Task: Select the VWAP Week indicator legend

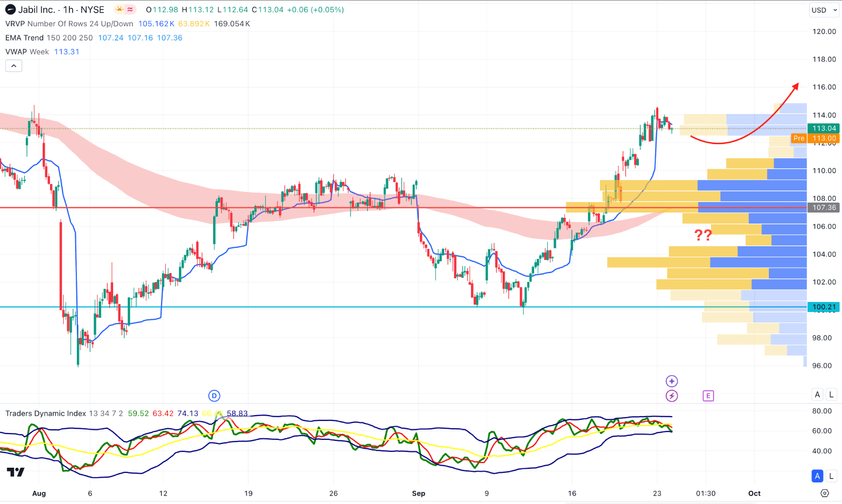Action: coord(27,52)
